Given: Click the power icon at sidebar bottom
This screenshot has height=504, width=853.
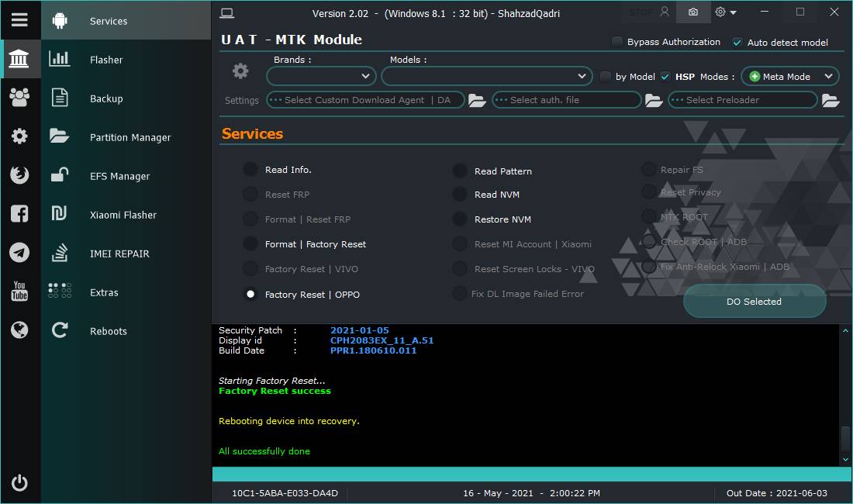Looking at the screenshot, I should click(19, 483).
